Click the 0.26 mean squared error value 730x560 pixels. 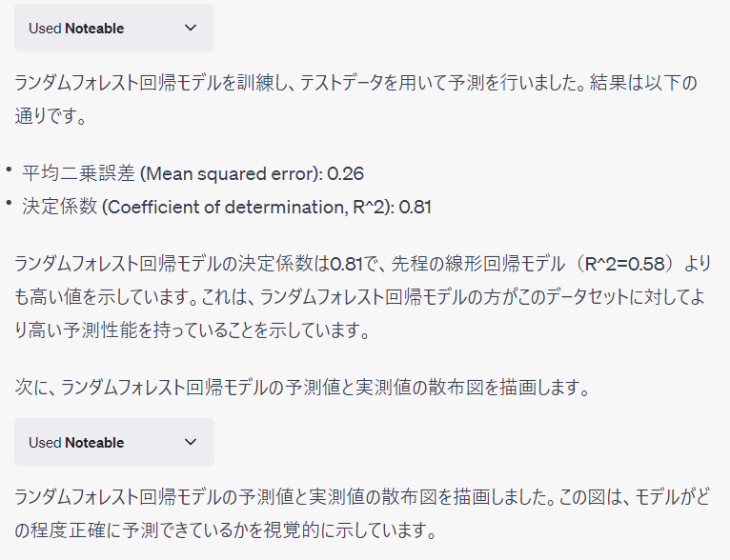point(345,173)
